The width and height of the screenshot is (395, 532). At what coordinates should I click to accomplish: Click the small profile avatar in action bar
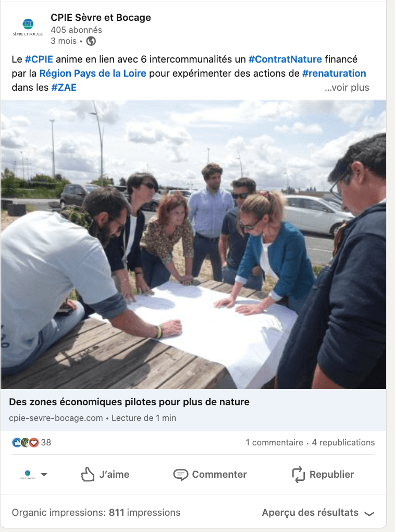tap(28, 474)
